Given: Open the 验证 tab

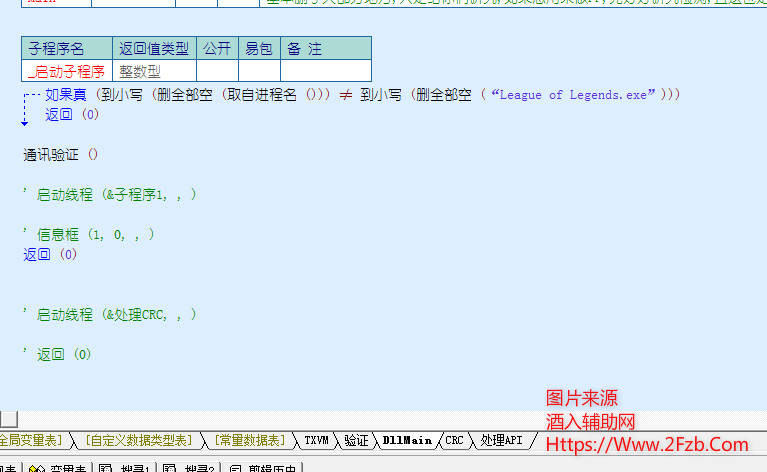Looking at the screenshot, I should click(356, 441).
